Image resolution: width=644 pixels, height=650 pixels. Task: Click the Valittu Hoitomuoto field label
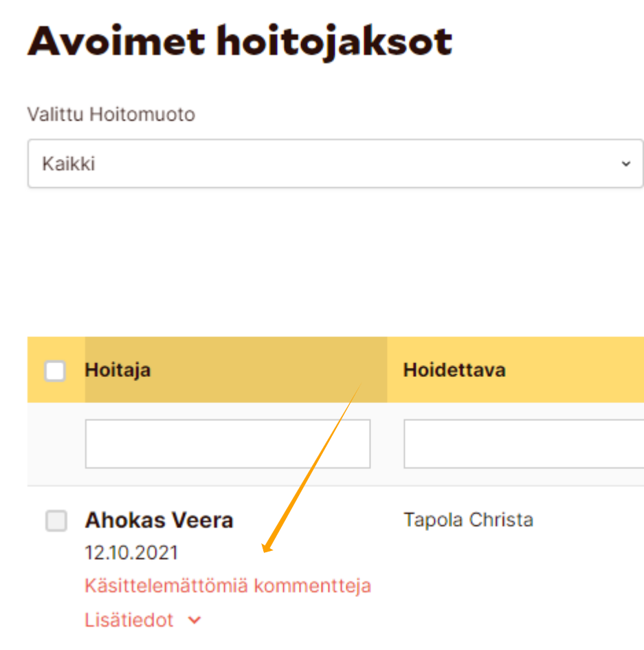pyautogui.click(x=111, y=114)
